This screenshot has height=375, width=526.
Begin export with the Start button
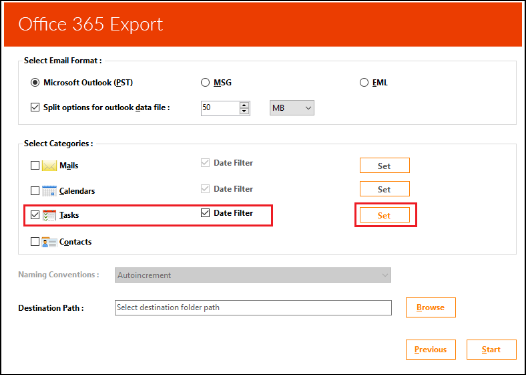[x=491, y=350]
